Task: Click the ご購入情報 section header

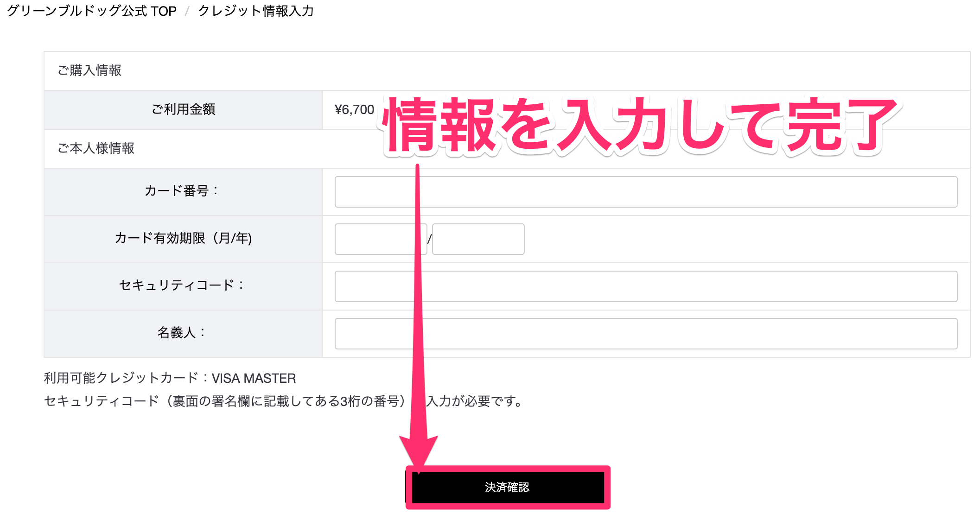Action: [89, 70]
